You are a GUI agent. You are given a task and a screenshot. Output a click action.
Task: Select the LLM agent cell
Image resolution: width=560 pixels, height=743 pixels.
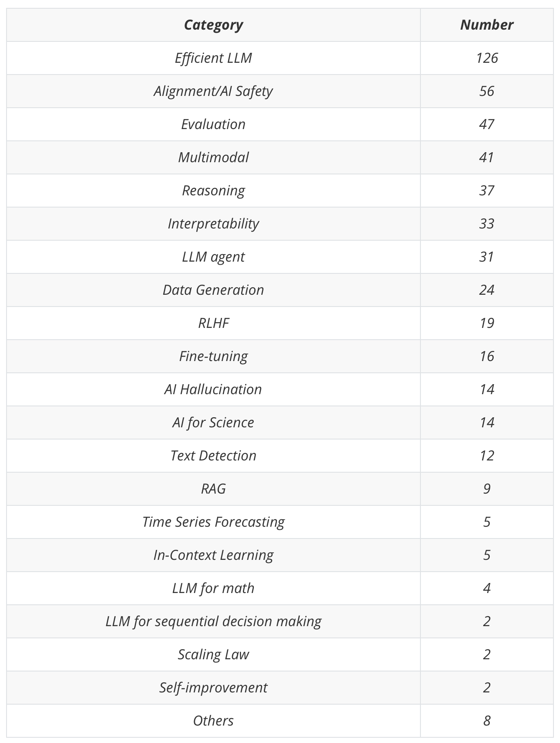click(213, 257)
